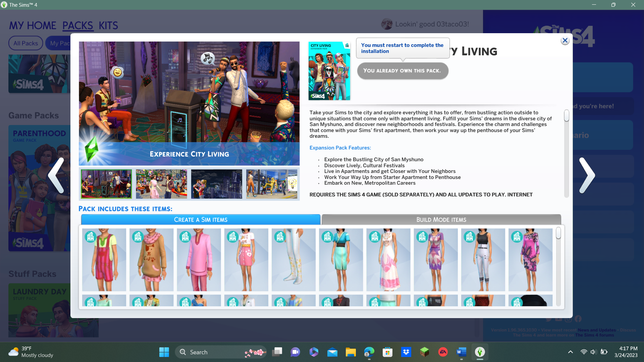
Task: Select the karaoke screenshot thumbnail
Action: 106,184
